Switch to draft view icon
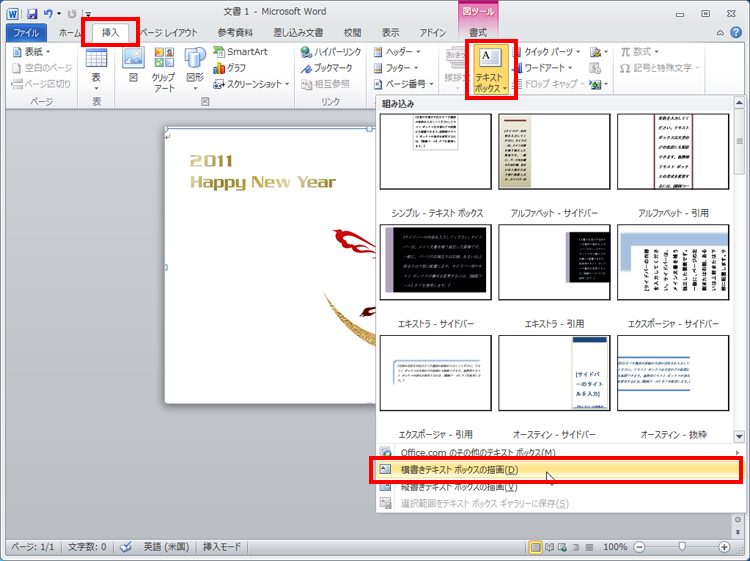Screen dimensions: 750x561 pos(589,547)
